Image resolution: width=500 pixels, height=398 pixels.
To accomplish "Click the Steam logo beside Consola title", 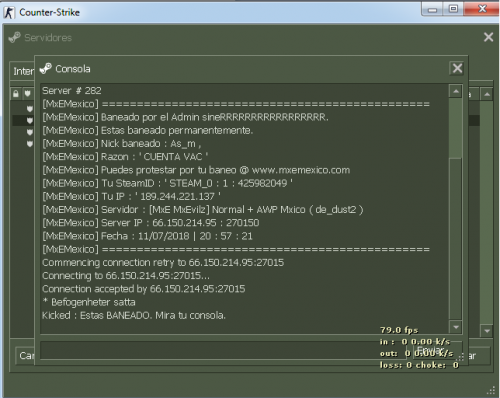I will pos(45,69).
